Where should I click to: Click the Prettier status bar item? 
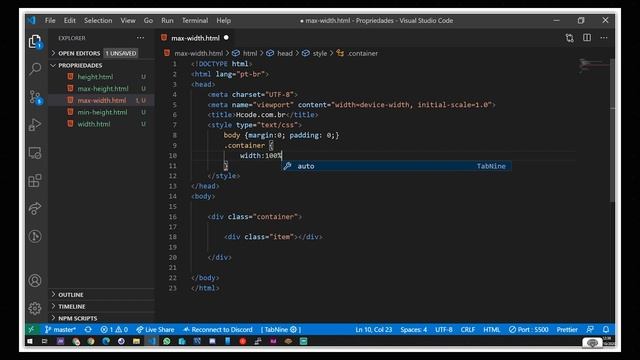tap(567, 329)
